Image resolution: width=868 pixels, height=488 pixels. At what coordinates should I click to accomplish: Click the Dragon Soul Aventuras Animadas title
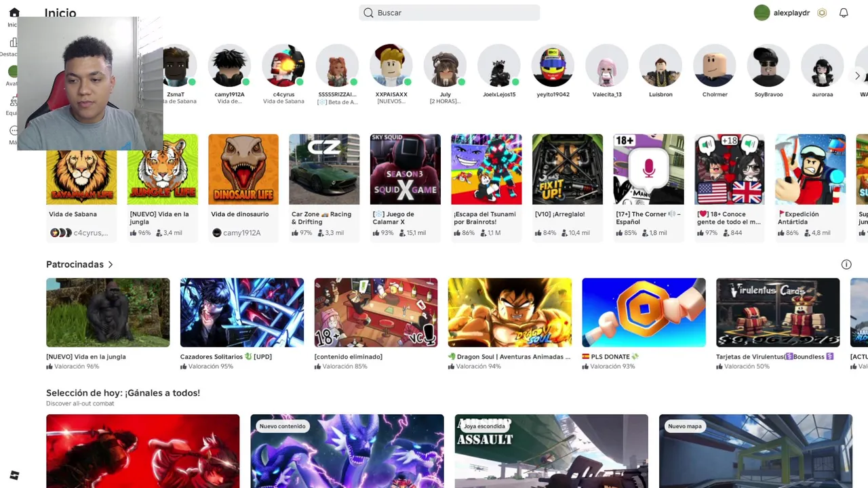(x=509, y=357)
